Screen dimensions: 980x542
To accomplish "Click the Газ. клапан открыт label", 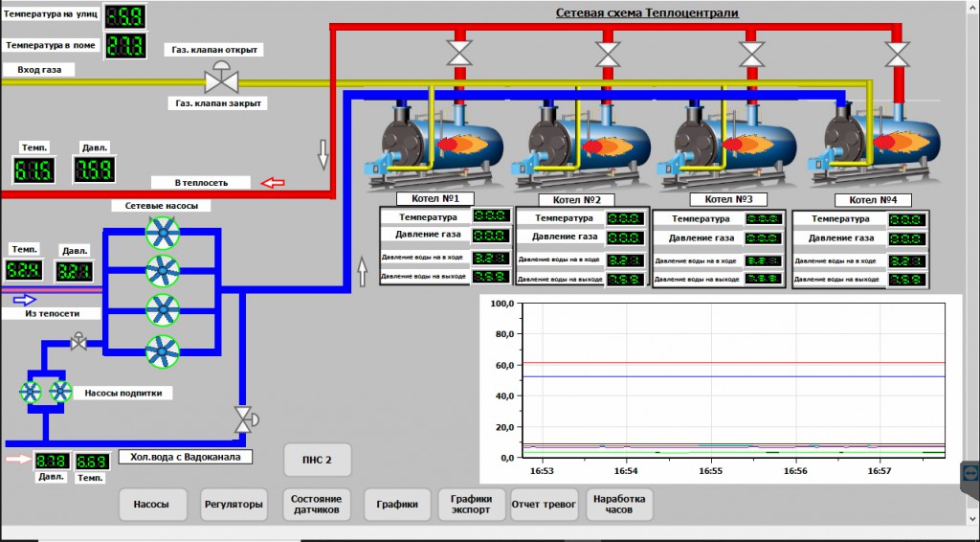I will point(214,50).
